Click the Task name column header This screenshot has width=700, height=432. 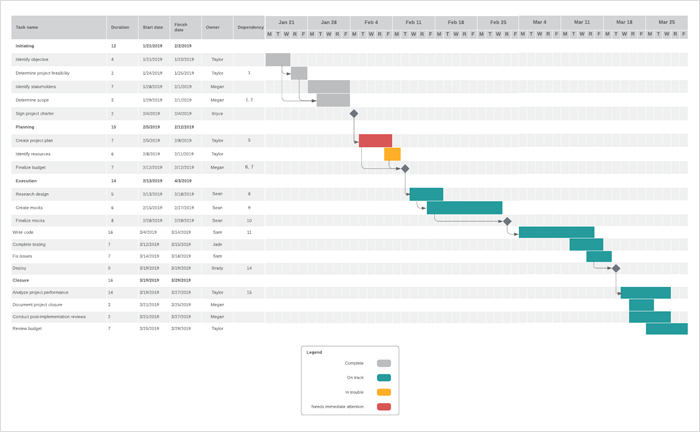pos(58,27)
